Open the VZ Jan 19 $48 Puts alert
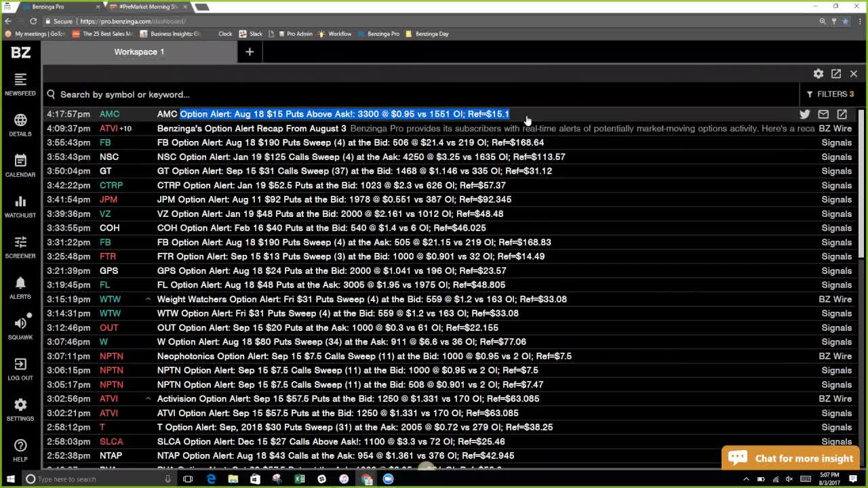 coord(330,213)
